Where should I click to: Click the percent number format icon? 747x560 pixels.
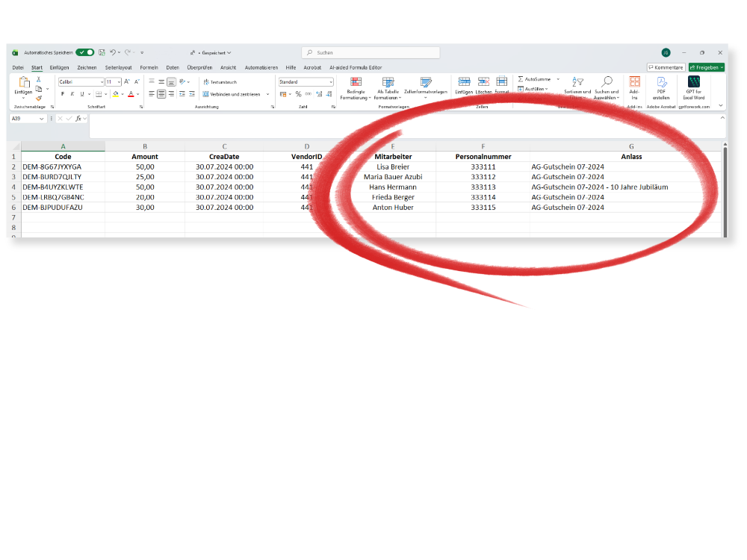[x=298, y=94]
